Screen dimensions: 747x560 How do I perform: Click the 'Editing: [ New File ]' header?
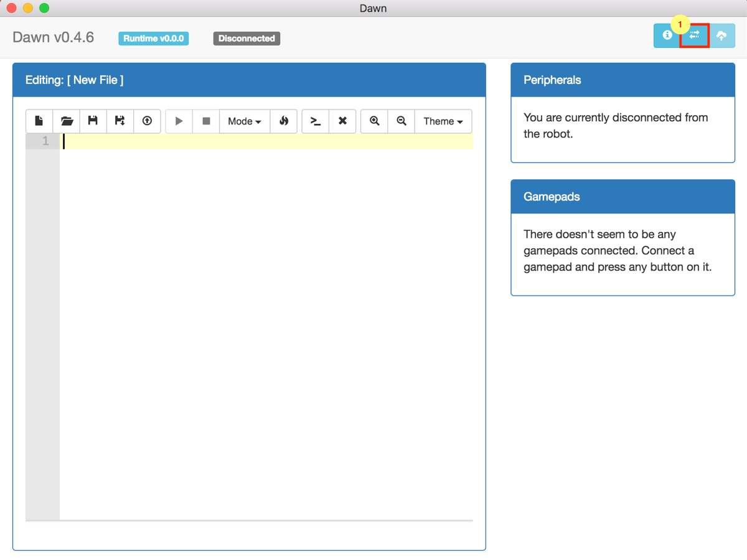pos(249,80)
